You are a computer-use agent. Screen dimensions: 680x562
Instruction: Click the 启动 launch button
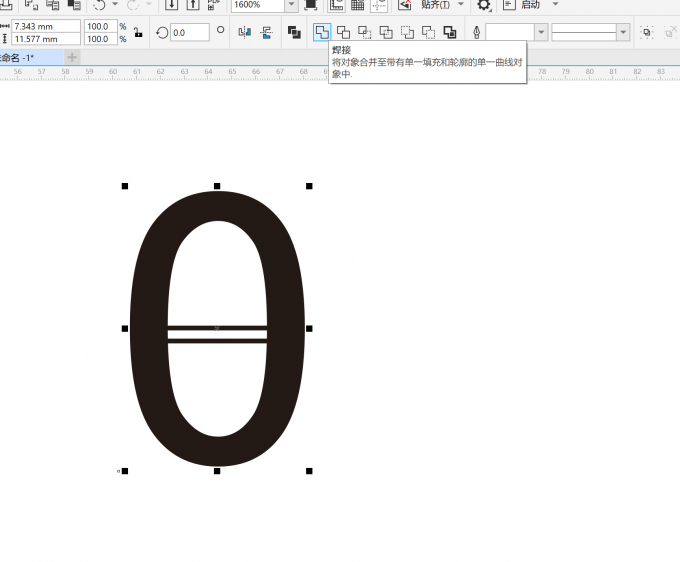pyautogui.click(x=530, y=5)
